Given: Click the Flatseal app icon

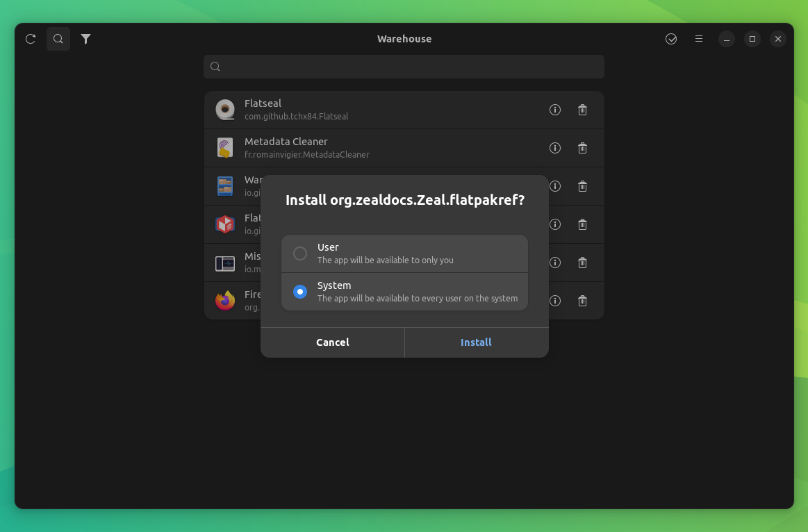Looking at the screenshot, I should click(x=224, y=109).
